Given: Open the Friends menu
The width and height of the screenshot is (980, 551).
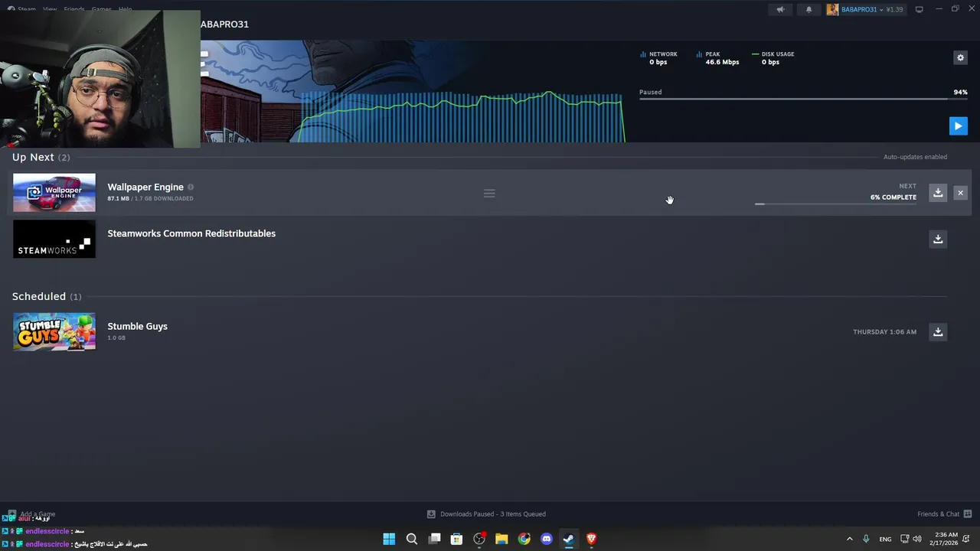Looking at the screenshot, I should (x=74, y=9).
